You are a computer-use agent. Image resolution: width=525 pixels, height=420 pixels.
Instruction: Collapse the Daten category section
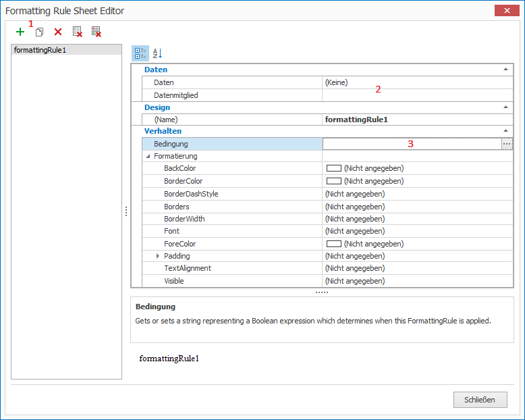click(x=505, y=70)
